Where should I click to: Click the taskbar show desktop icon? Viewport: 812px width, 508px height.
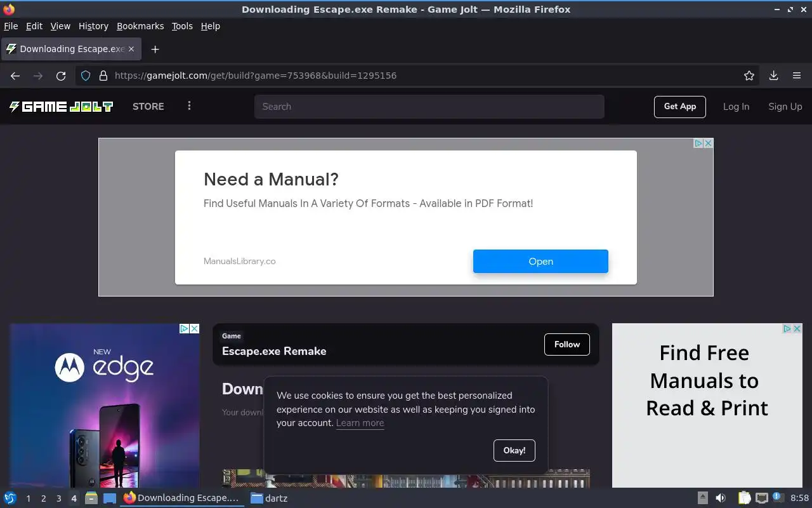tap(109, 498)
